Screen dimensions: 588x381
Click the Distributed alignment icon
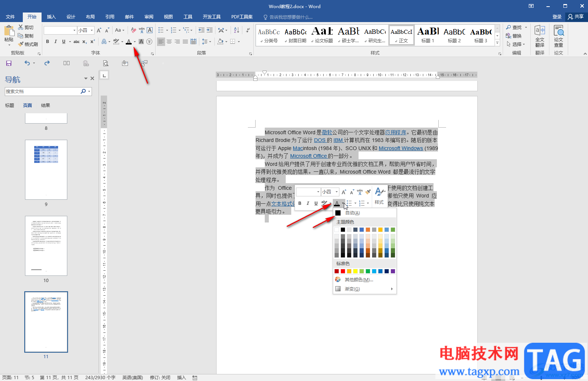[193, 42]
